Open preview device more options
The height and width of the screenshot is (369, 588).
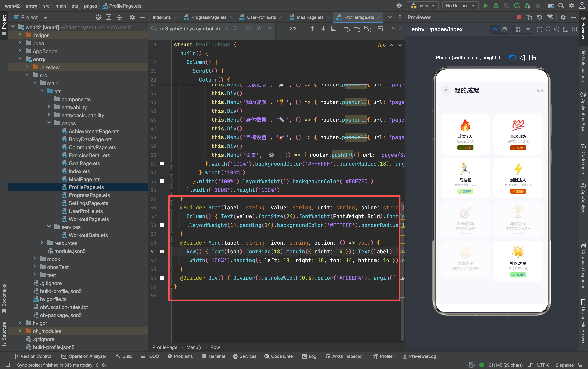click(543, 58)
